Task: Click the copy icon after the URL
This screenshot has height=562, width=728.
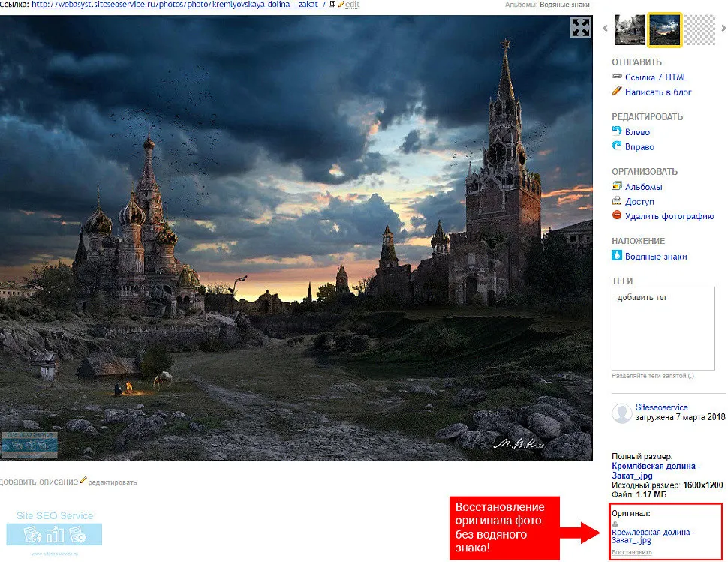Action: [x=332, y=4]
